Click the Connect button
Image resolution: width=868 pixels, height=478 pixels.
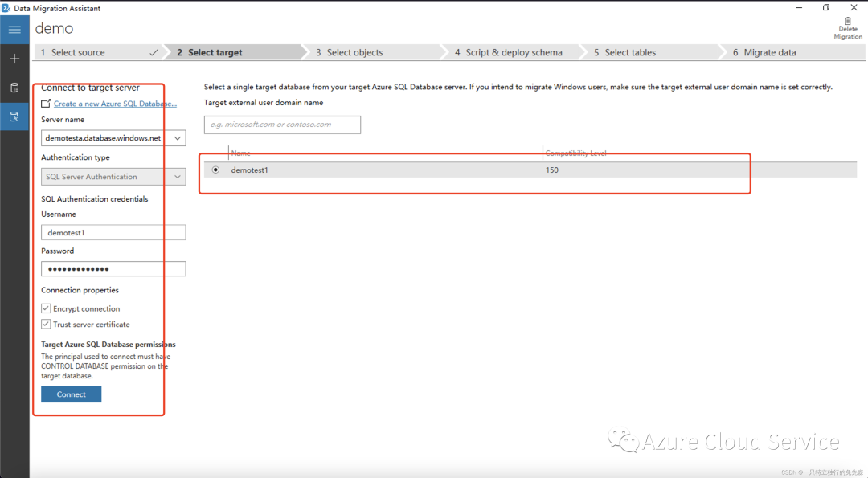[71, 394]
